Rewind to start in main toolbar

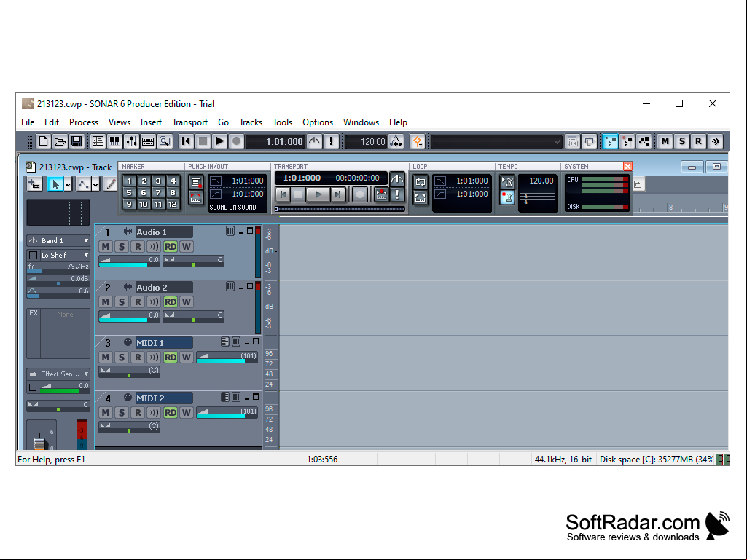pos(187,141)
